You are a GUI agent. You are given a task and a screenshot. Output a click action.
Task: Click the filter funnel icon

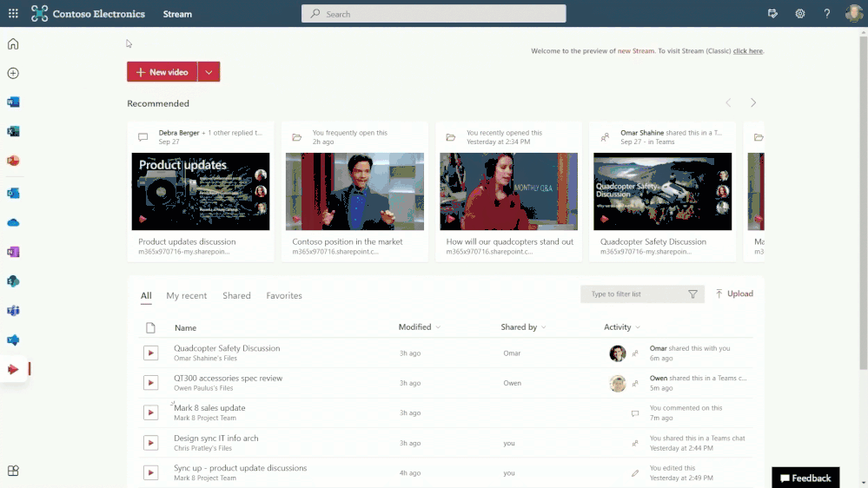tap(692, 294)
